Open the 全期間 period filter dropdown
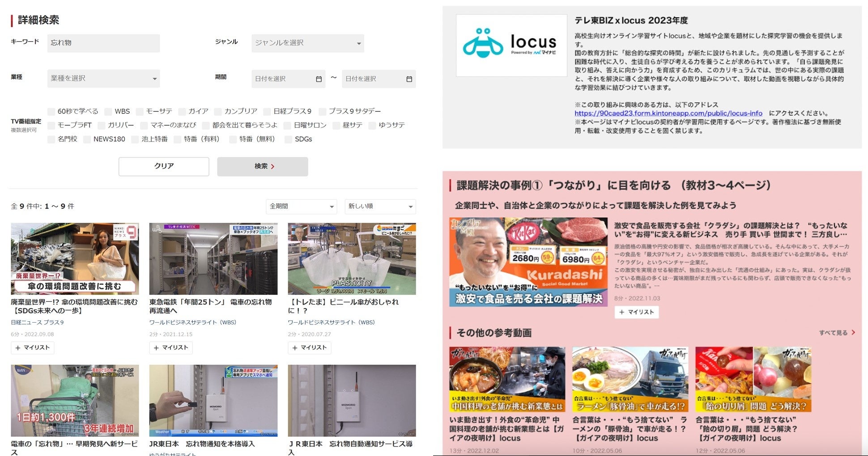This screenshot has width=868, height=456. tap(302, 206)
